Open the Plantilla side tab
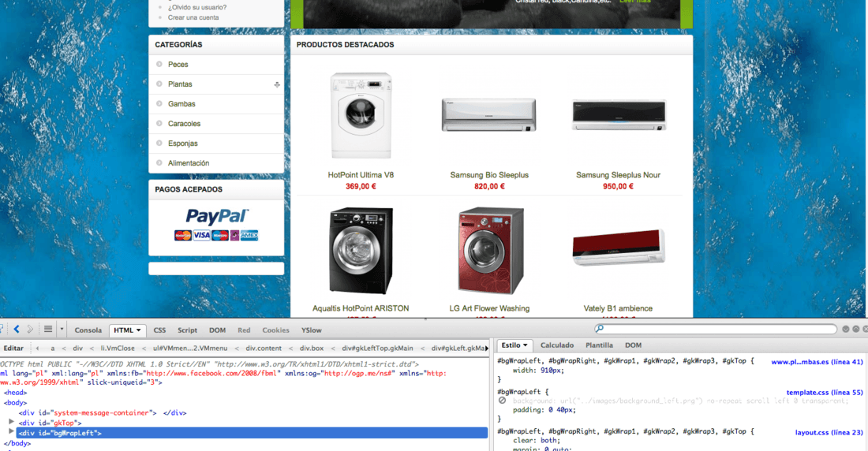Image resolution: width=868 pixels, height=451 pixels. coord(599,345)
